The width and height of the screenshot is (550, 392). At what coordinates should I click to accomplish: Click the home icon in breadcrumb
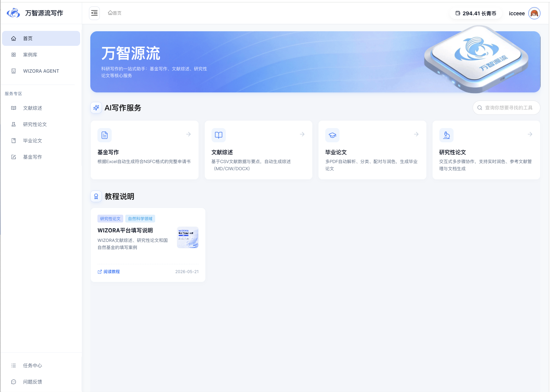click(x=110, y=13)
